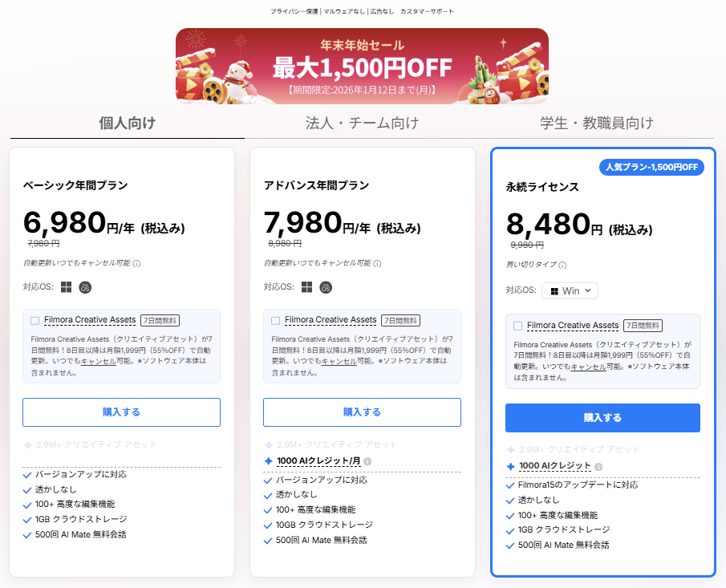Click the year-end sale 最大1,500円OFF banner
The width and height of the screenshot is (726, 588).
362,66
